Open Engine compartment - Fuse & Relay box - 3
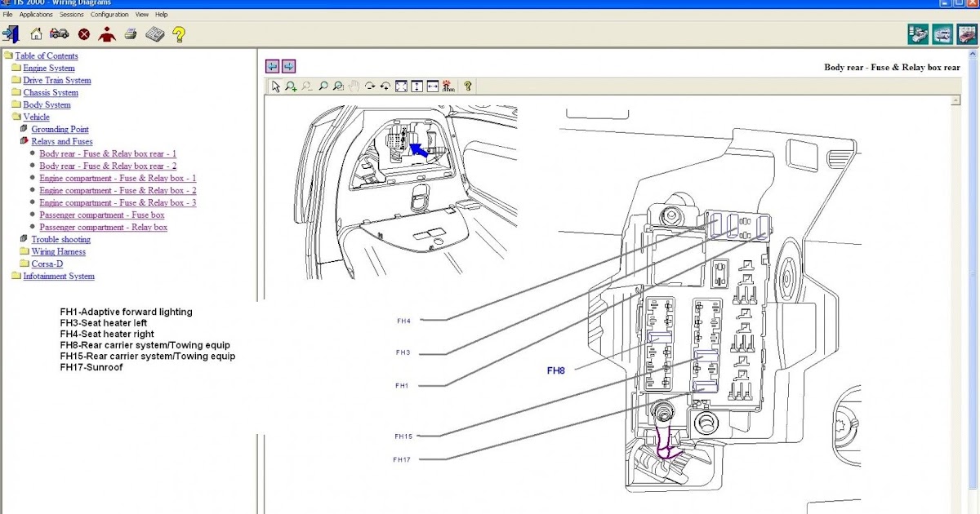 pyautogui.click(x=118, y=202)
